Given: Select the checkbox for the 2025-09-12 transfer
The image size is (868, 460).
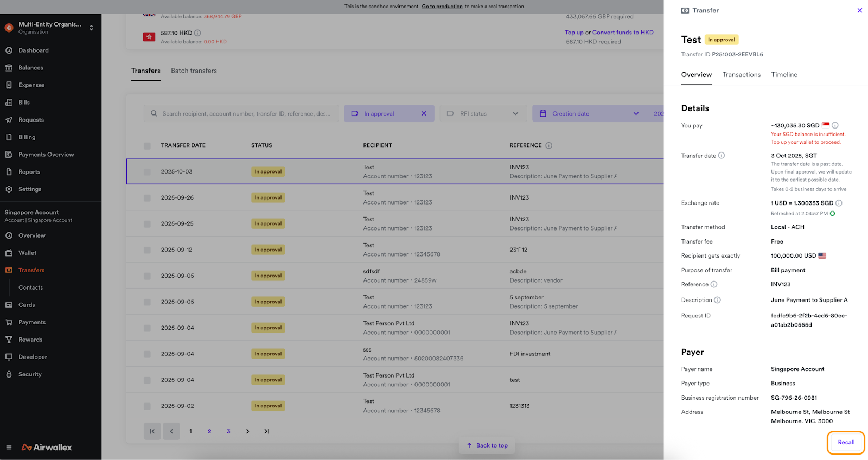Looking at the screenshot, I should [x=147, y=250].
